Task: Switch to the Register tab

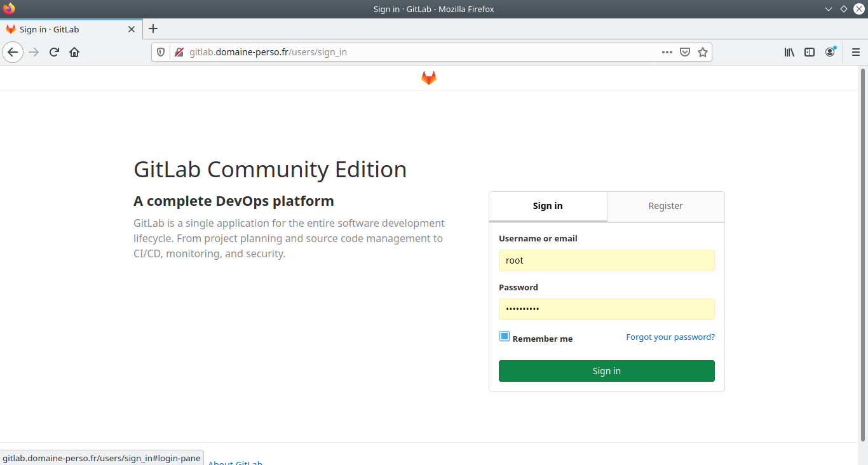Action: click(x=665, y=206)
